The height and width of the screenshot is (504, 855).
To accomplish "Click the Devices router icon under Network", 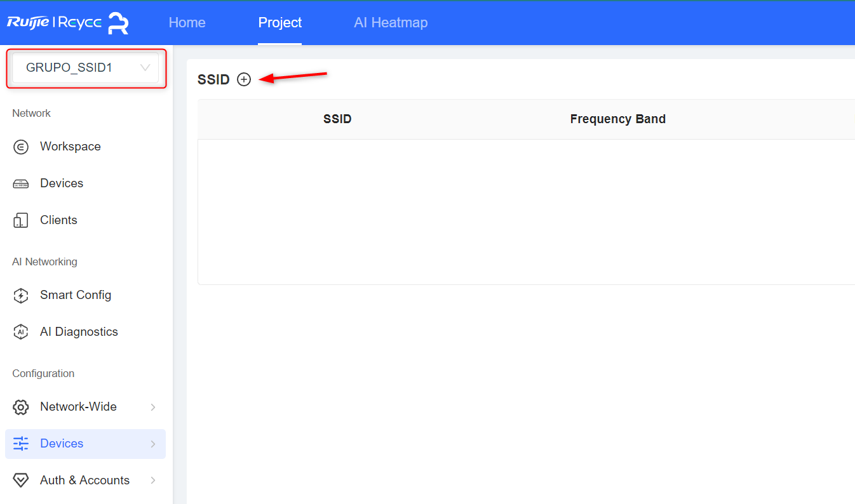I will tap(21, 183).
